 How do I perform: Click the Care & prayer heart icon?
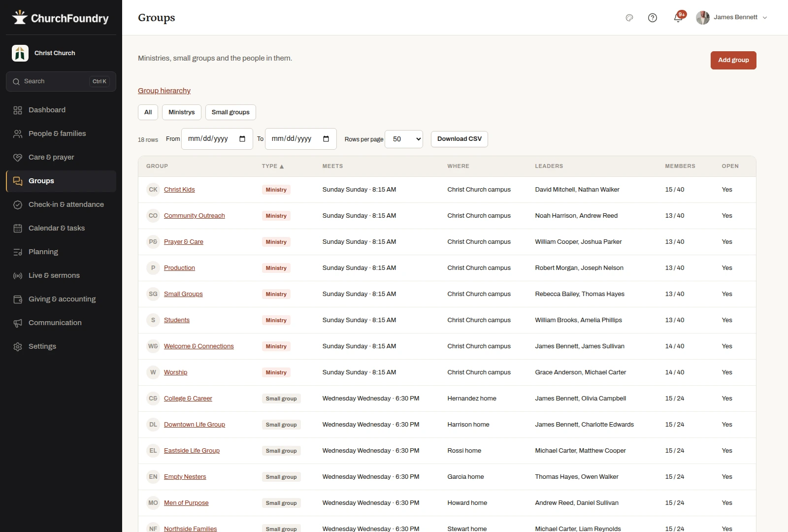click(18, 158)
